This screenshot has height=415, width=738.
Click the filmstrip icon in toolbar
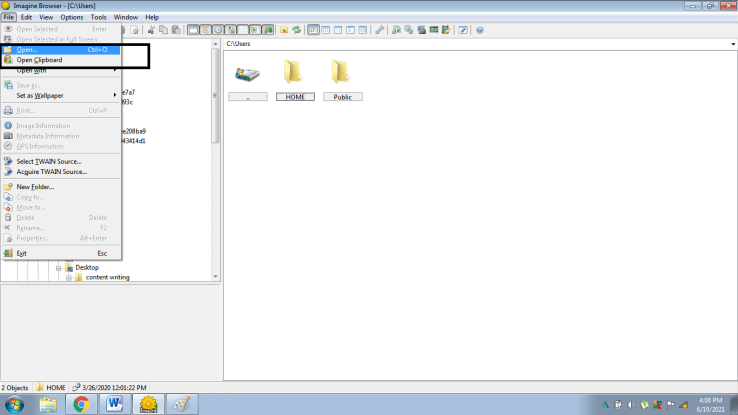click(x=433, y=30)
